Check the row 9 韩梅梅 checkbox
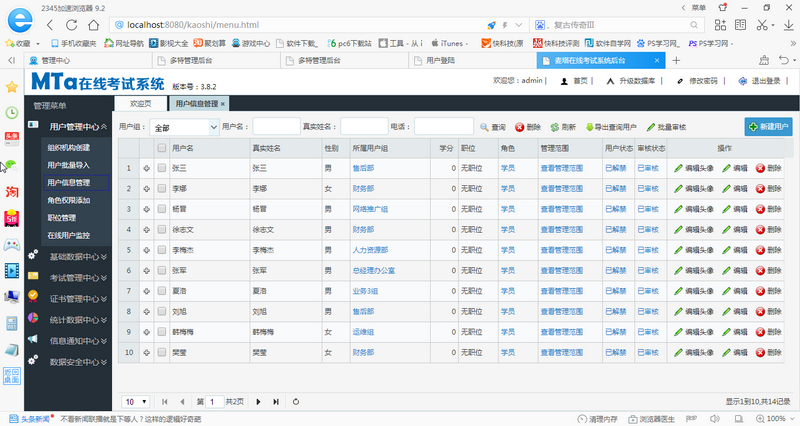This screenshot has width=800, height=426. pos(162,332)
